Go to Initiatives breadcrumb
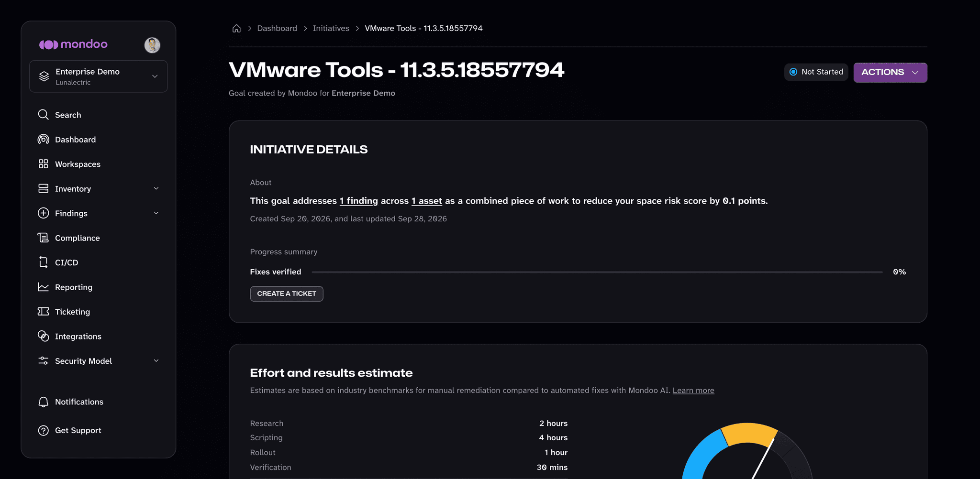The width and height of the screenshot is (980, 479). [x=331, y=28]
